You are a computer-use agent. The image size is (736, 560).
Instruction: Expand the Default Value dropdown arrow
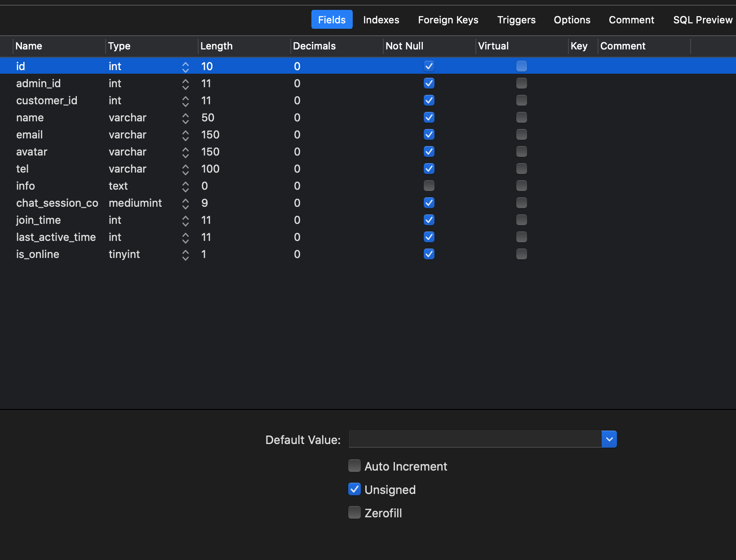coord(609,439)
